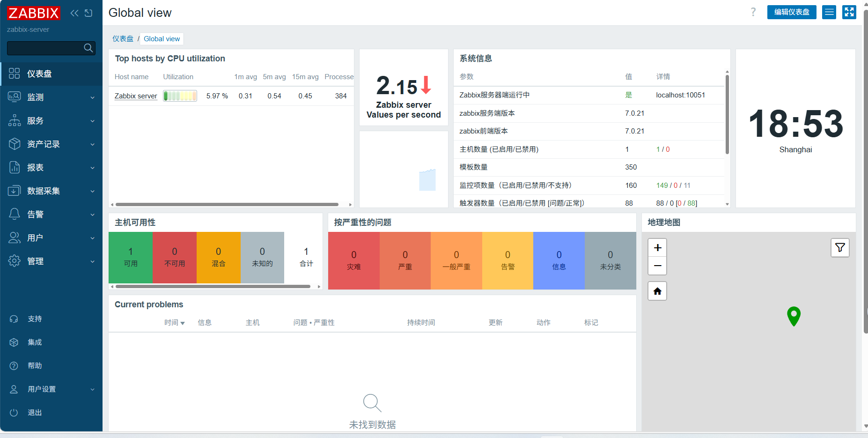Click the 用户 users icon
This screenshot has width=868, height=438.
[x=15, y=238]
